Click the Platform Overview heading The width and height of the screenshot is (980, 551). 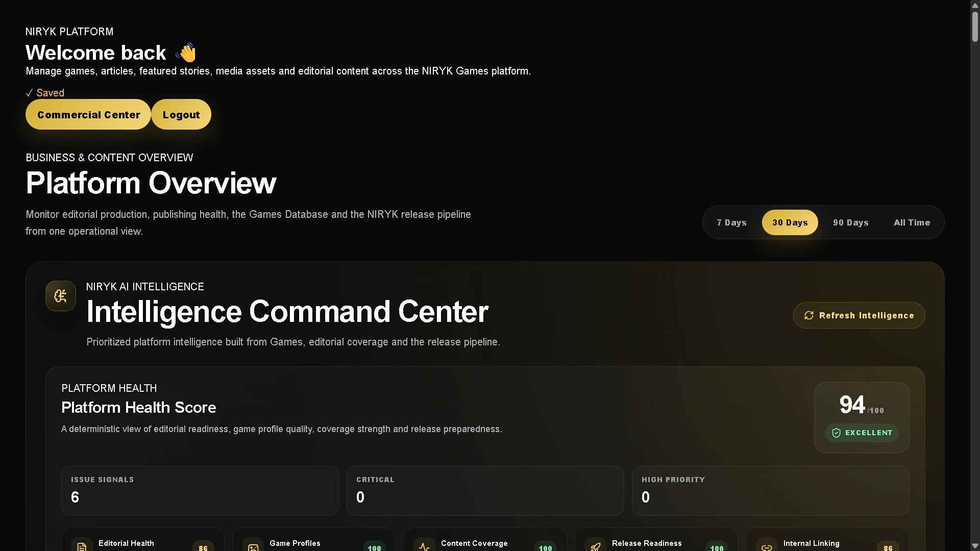pos(151,183)
